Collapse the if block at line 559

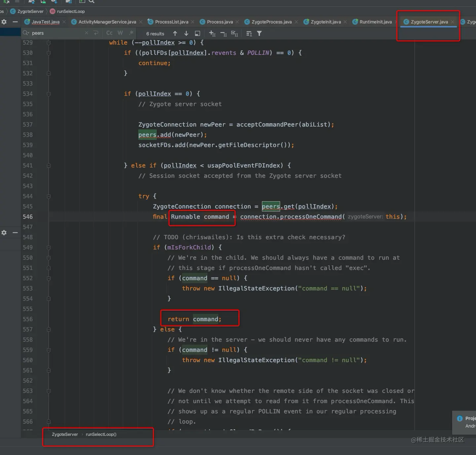(x=49, y=350)
